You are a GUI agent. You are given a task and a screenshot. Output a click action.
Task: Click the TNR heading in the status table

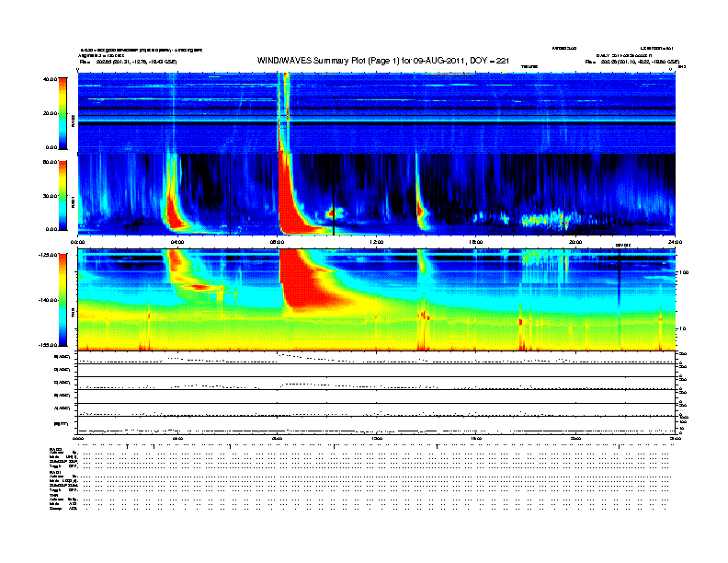[x=54, y=495]
